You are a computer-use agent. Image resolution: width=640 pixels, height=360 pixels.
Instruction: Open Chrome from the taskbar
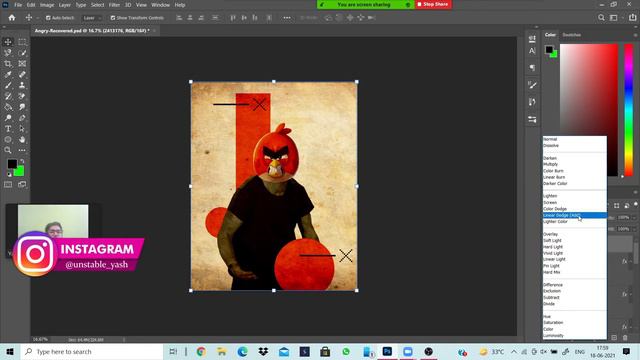(201, 351)
